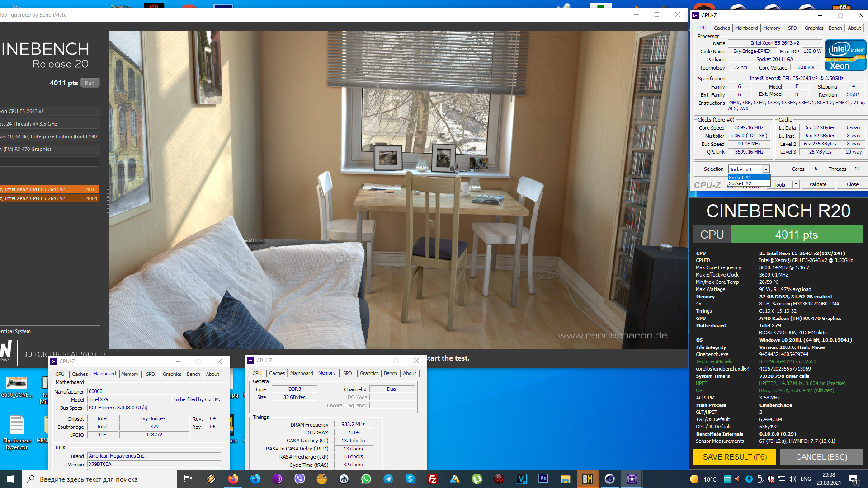Open Graphics tab in bottom-left CPU-Z
868x488 pixels.
click(172, 374)
